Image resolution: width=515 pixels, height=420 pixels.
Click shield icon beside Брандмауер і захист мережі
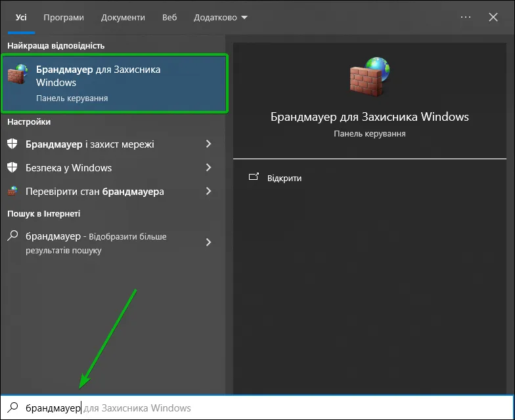(12, 144)
